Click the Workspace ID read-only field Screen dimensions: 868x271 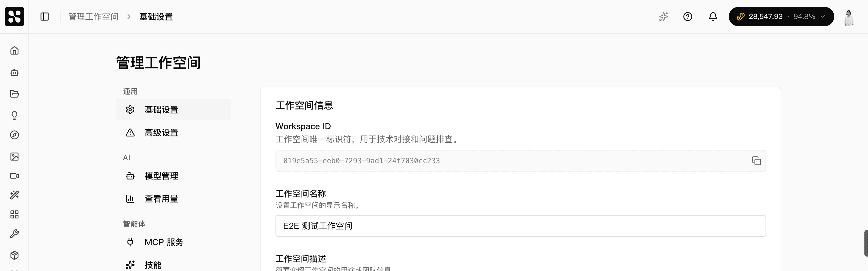pyautogui.click(x=520, y=161)
